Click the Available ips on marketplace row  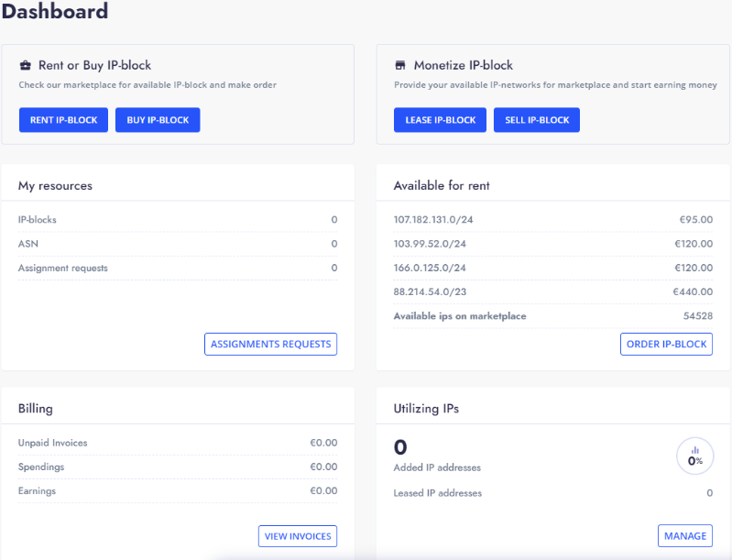pyautogui.click(x=552, y=316)
